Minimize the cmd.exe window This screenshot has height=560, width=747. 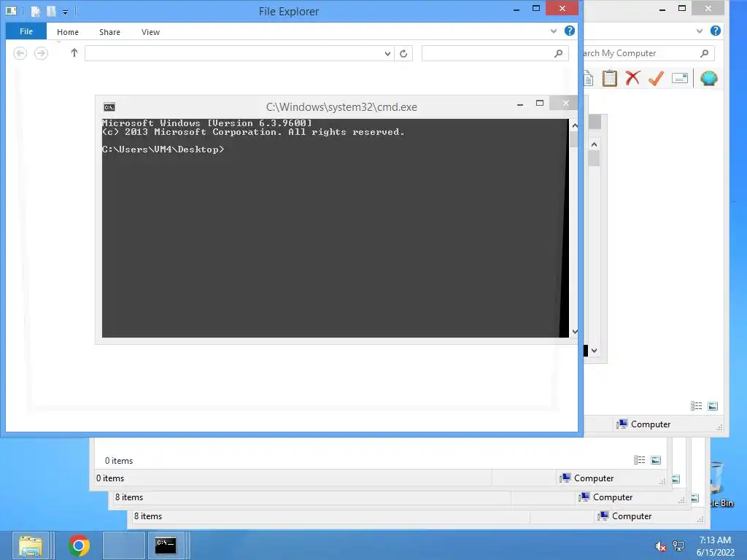coord(520,104)
